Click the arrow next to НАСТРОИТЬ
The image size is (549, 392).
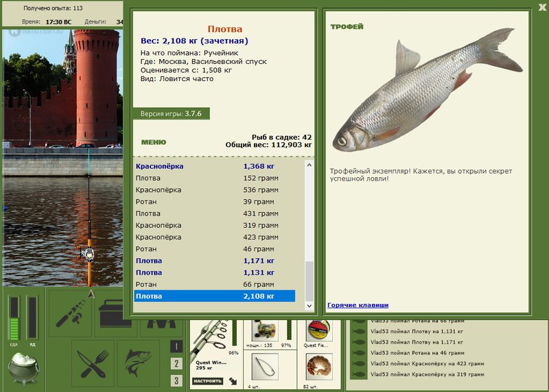point(233,381)
